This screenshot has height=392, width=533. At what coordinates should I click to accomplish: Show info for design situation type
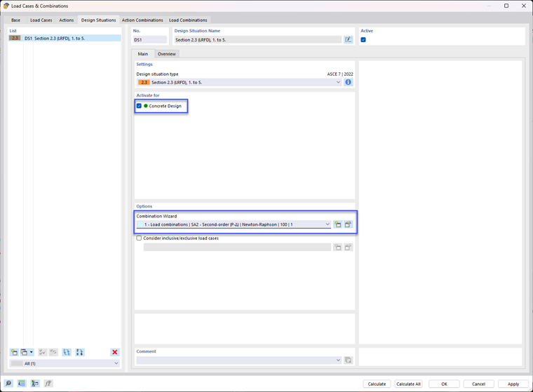[x=349, y=82]
